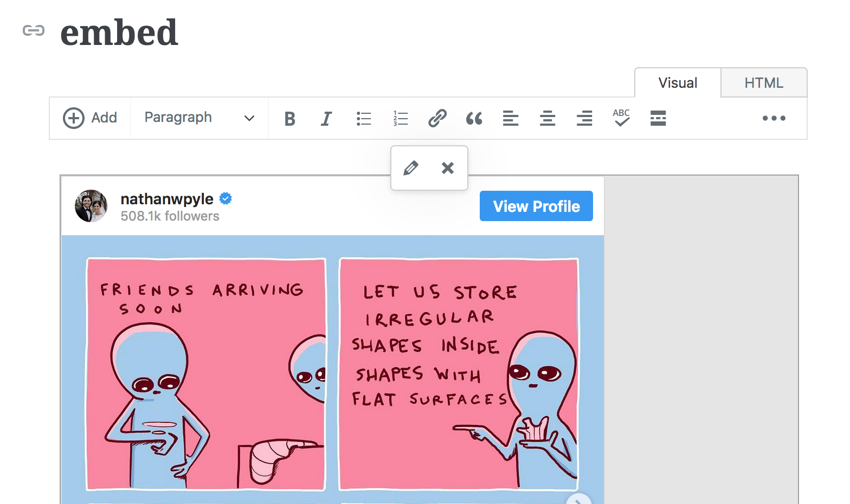Show more toolbar options via ellipsis
This screenshot has width=850, height=504.
(x=774, y=118)
